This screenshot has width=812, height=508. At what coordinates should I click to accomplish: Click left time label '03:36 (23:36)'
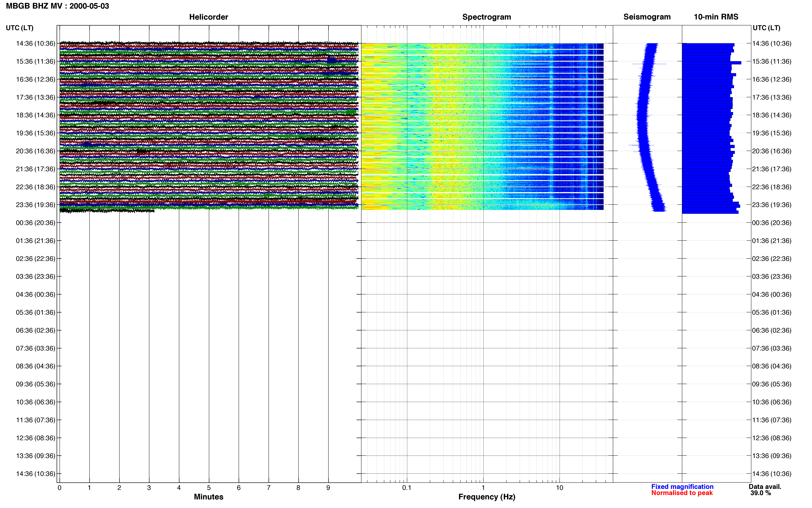pyautogui.click(x=36, y=277)
